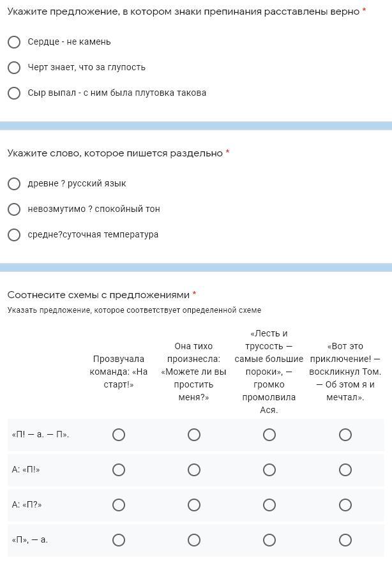This screenshot has width=392, height=572.
Task: Select «На старт!» column in row «П», — а.
Action: [x=119, y=540]
